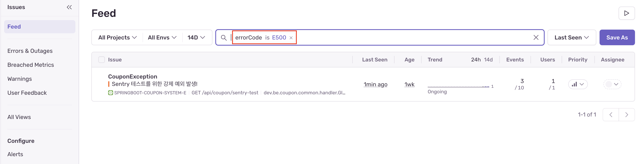Viewport: 644px width, 164px height.
Task: Open the CouponException issue
Action: (133, 76)
